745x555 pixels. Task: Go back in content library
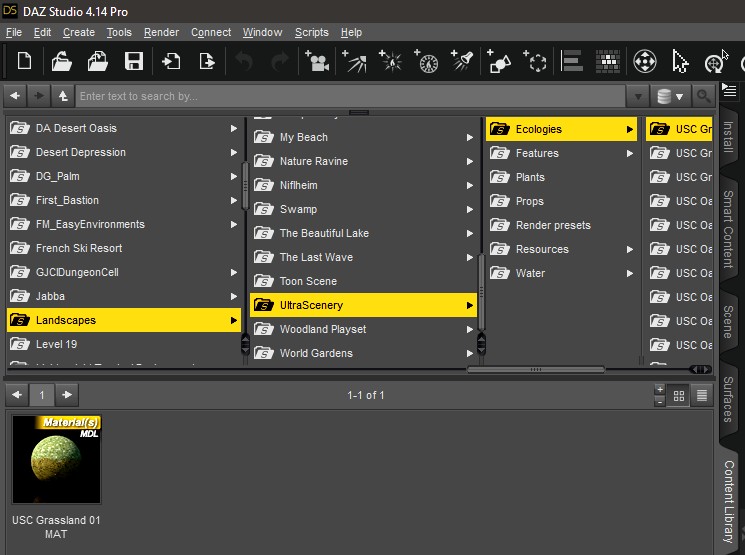click(x=15, y=96)
